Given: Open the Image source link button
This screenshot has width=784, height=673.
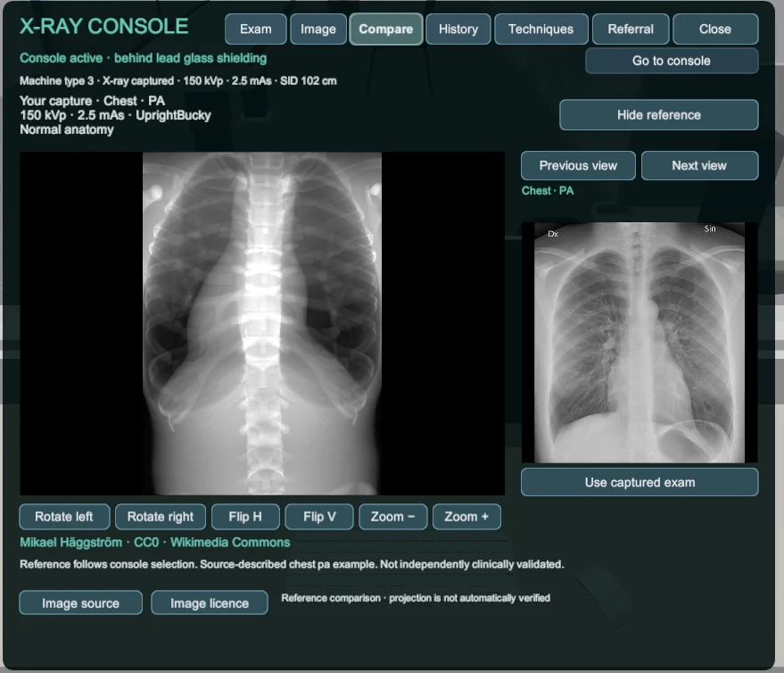Looking at the screenshot, I should 80,603.
